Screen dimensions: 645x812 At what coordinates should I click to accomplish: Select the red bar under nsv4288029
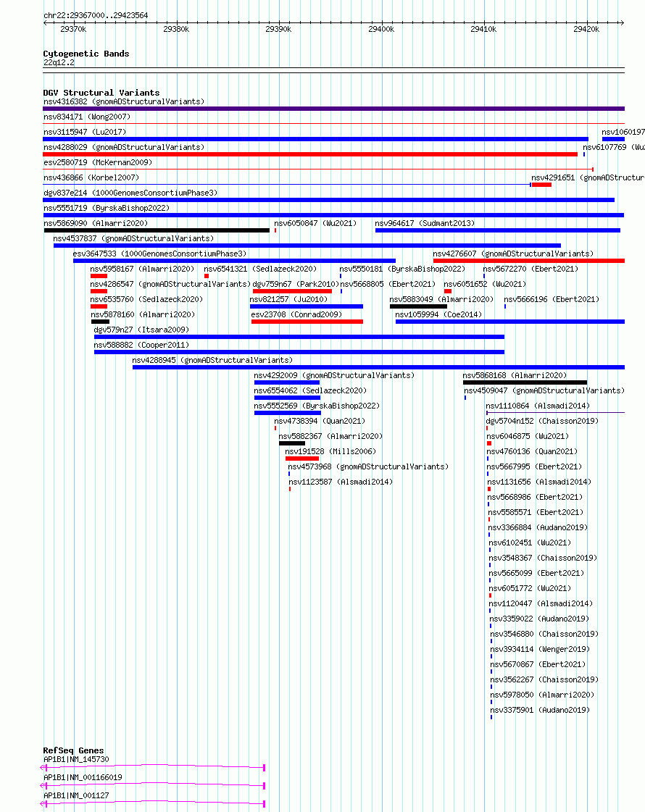click(310, 154)
